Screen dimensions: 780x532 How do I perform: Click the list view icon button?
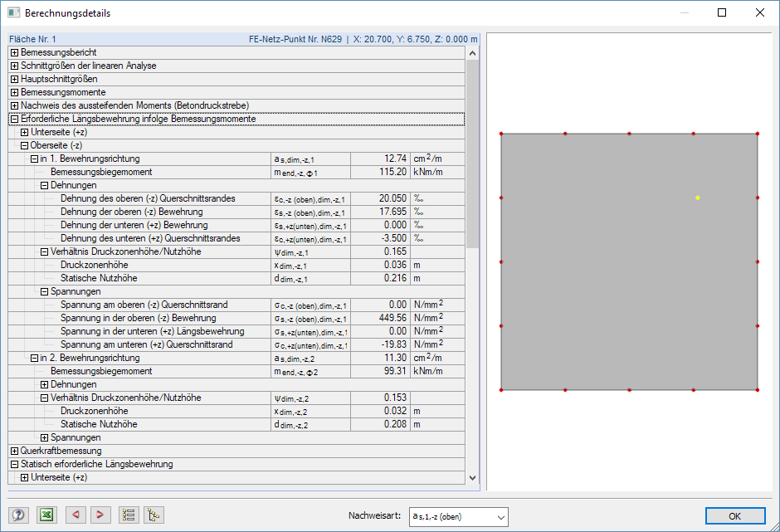129,515
